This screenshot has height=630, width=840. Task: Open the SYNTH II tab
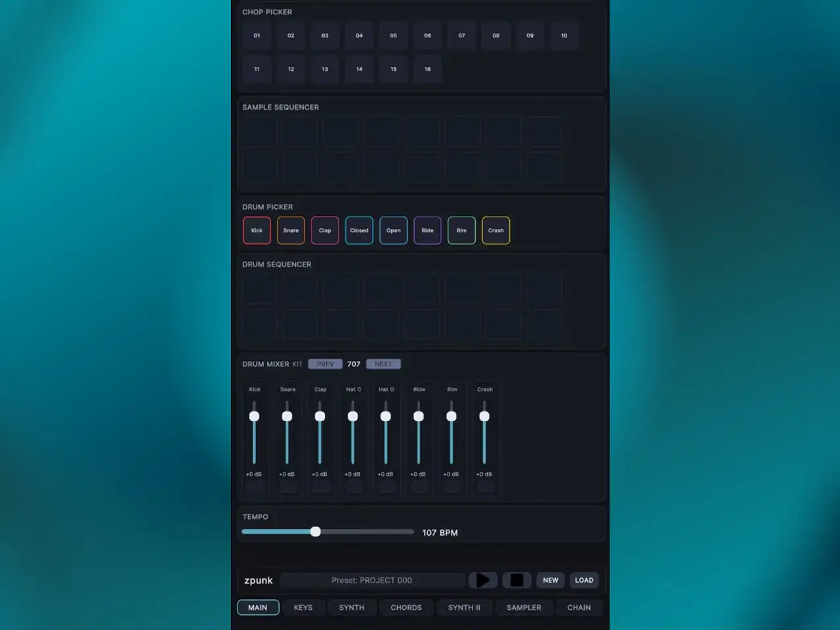464,608
